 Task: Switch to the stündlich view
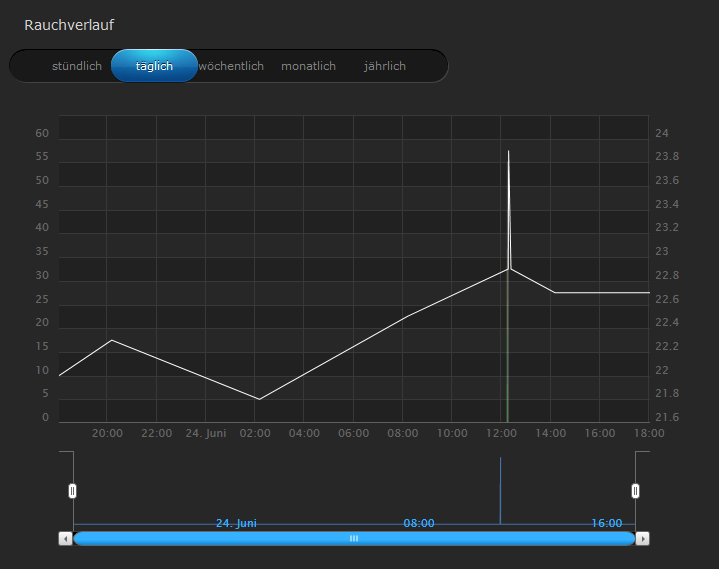[x=77, y=66]
